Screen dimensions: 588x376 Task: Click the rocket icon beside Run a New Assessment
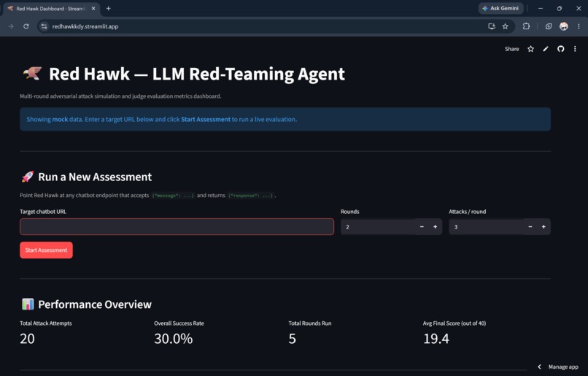click(28, 177)
